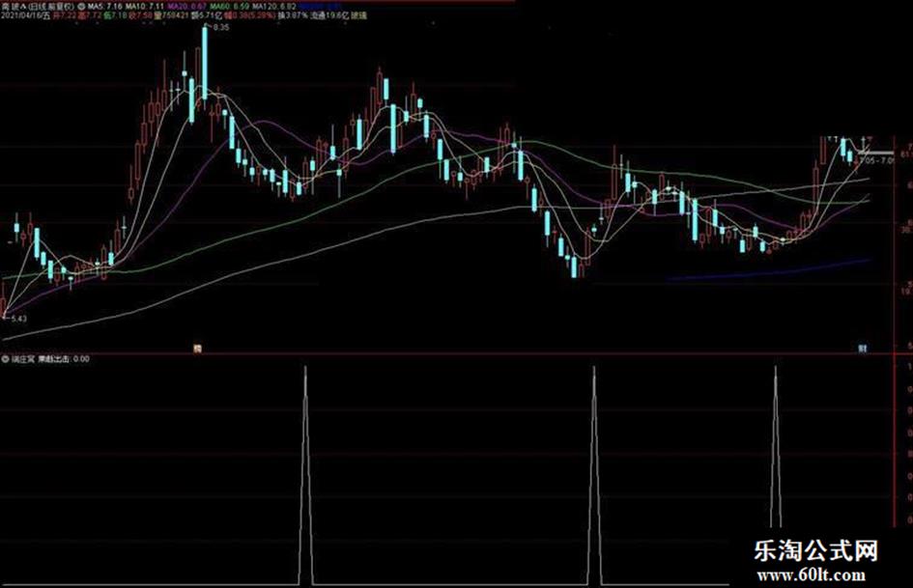913x588 pixels.
Task: Click the tall cyan candle at the 8.35 peak
Action: click(205, 63)
